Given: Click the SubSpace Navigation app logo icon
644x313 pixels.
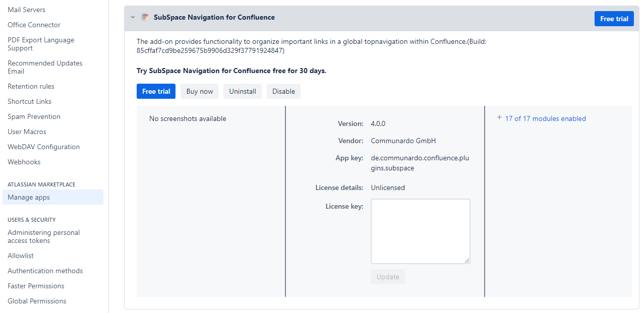Looking at the screenshot, I should [145, 17].
